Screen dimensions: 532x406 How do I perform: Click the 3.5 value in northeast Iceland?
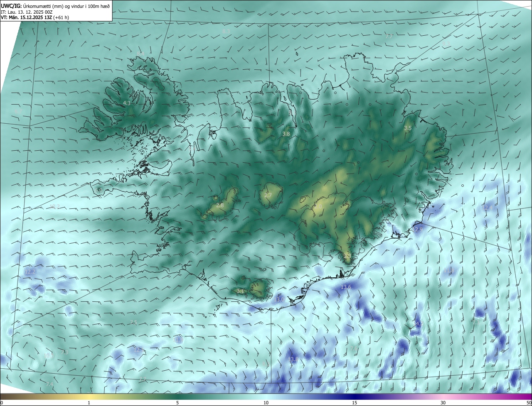coord(408,128)
